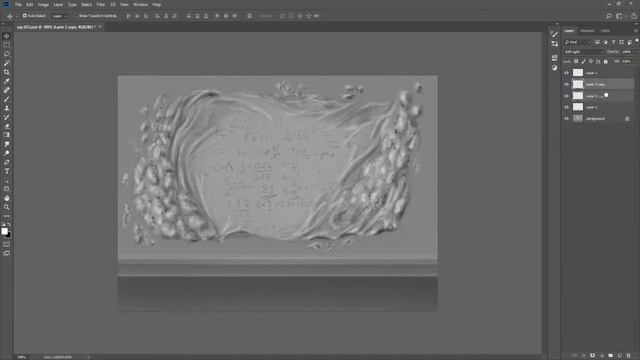640x360 pixels.
Task: Select the Lasso tool
Action: pyautogui.click(x=7, y=54)
